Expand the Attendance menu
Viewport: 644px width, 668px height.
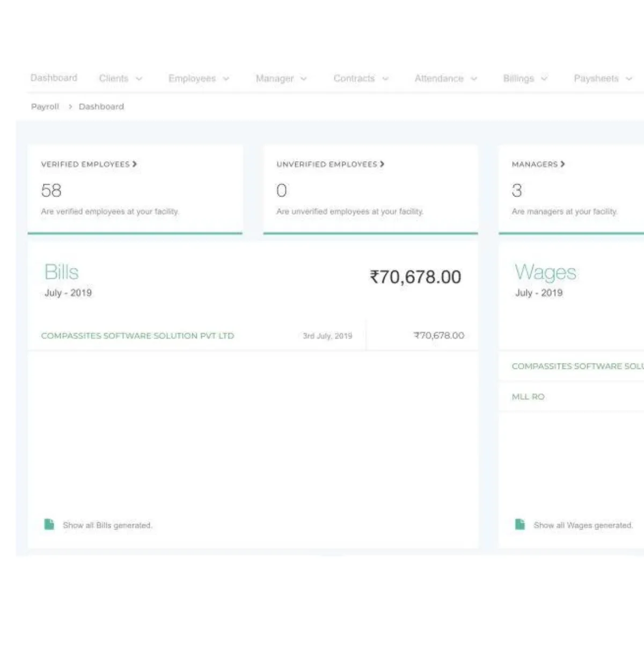pyautogui.click(x=445, y=78)
